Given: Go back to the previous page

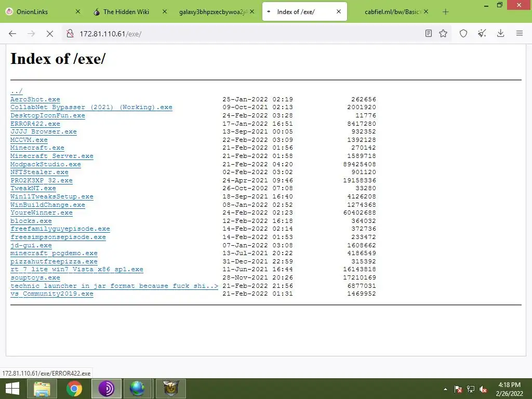Looking at the screenshot, I should click(x=12, y=34).
